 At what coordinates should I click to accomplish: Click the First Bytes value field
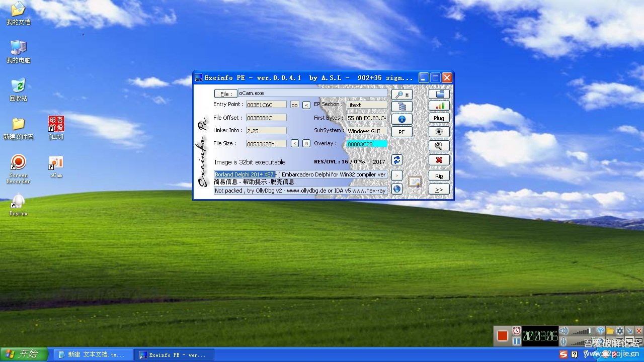[x=367, y=118]
